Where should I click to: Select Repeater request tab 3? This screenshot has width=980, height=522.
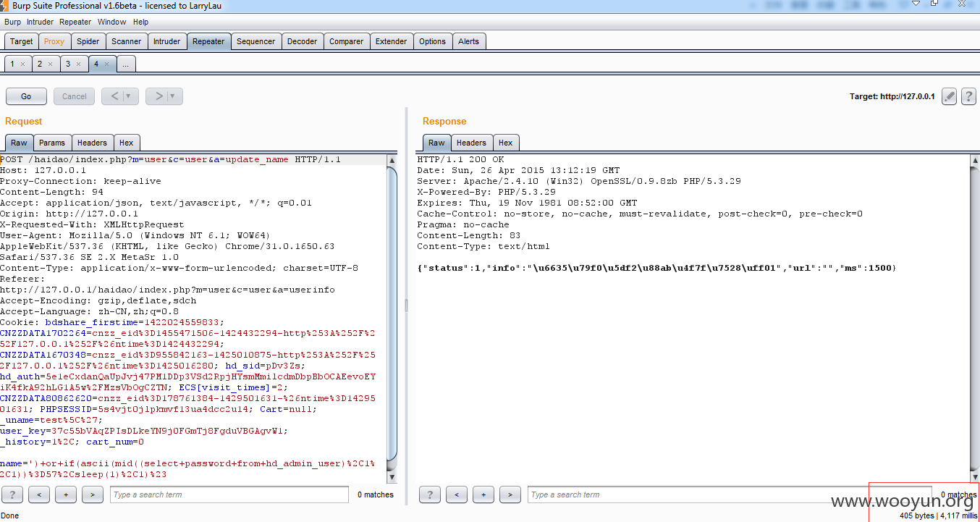point(69,64)
